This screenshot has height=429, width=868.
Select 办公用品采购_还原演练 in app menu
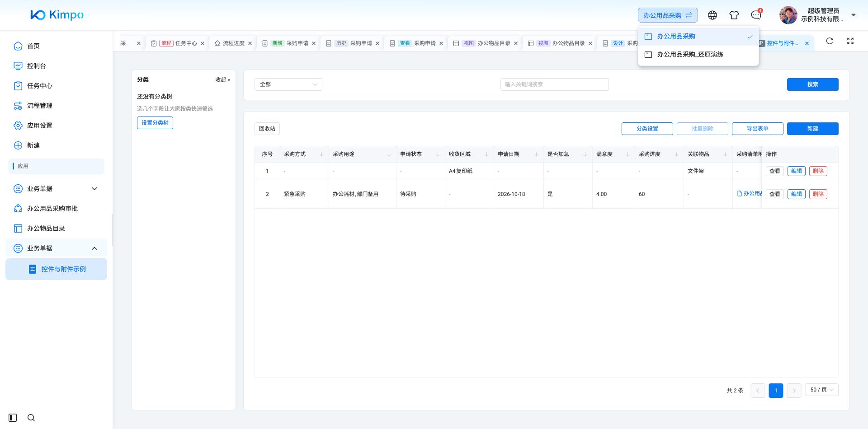(698, 54)
